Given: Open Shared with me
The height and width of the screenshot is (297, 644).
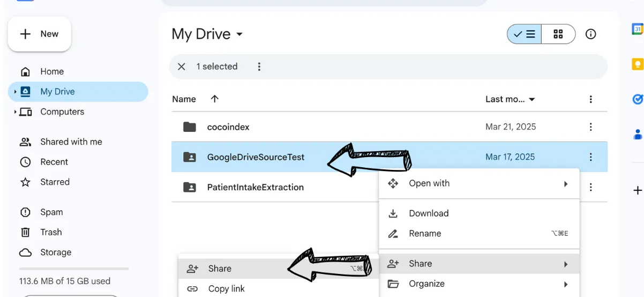Looking at the screenshot, I should pos(71,142).
